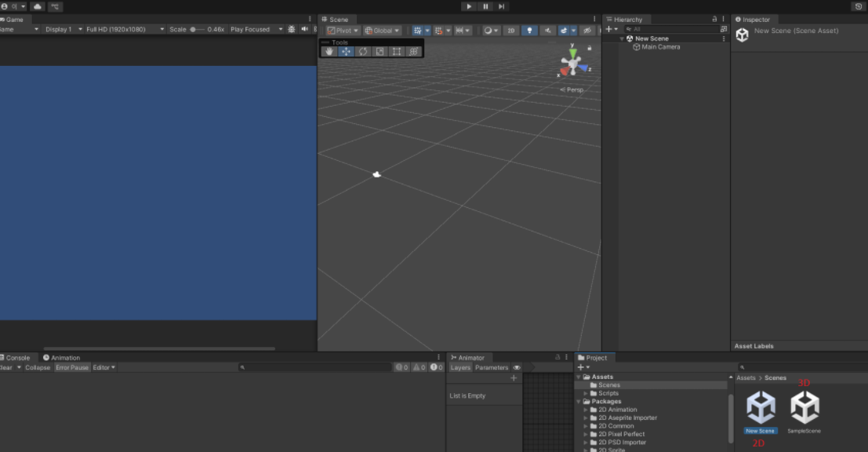Select the Animator tab
Viewport: 868px width, 452px height.
(x=468, y=357)
